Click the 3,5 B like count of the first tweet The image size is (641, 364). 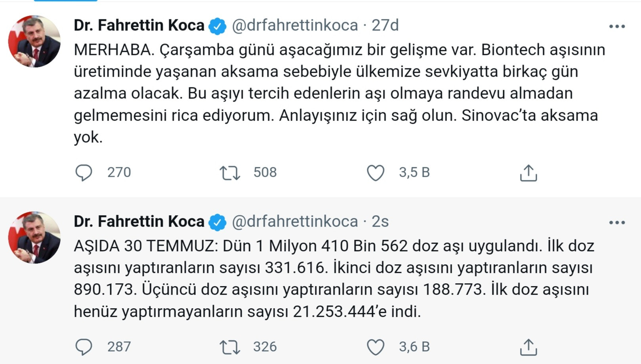coord(414,172)
